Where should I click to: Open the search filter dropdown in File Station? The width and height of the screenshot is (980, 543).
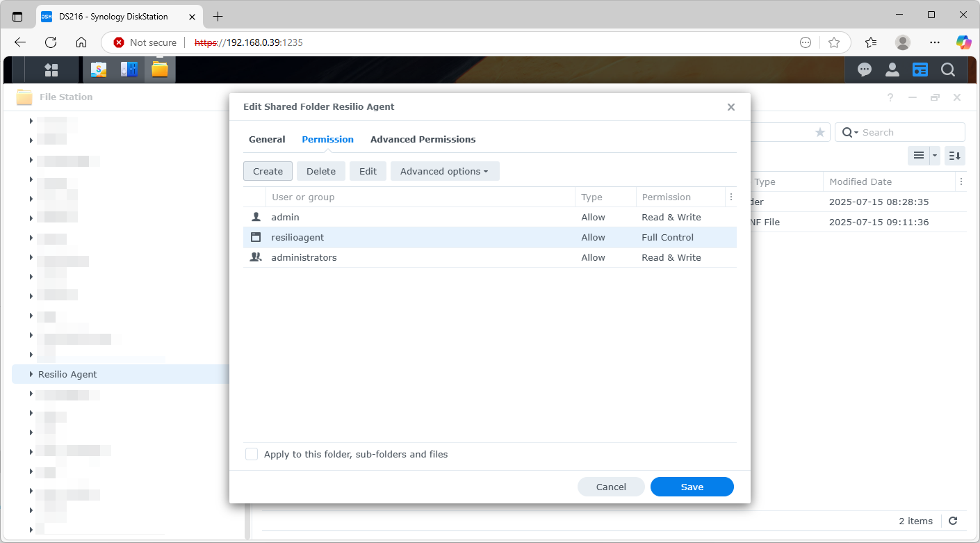pyautogui.click(x=855, y=132)
